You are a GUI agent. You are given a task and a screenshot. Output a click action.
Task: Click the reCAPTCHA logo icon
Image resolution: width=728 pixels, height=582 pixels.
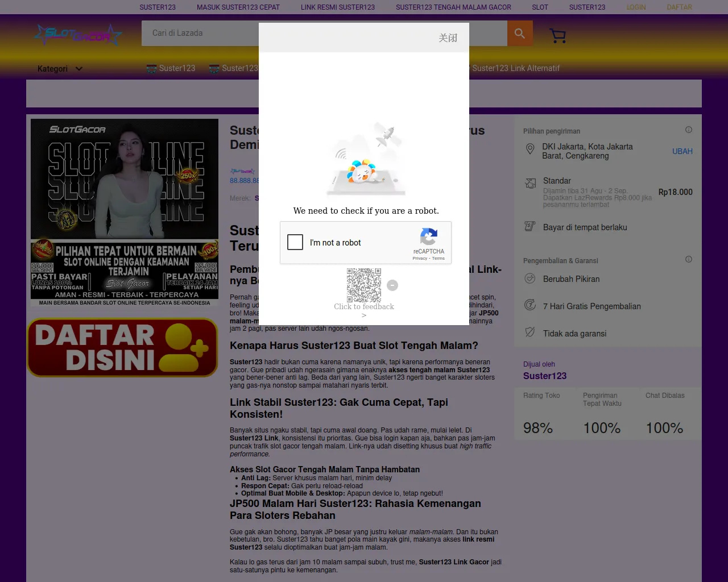pyautogui.click(x=429, y=236)
